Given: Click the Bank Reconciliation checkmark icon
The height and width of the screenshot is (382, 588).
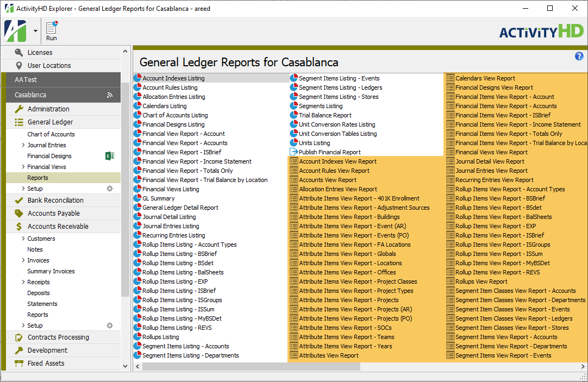Looking at the screenshot, I should (19, 201).
